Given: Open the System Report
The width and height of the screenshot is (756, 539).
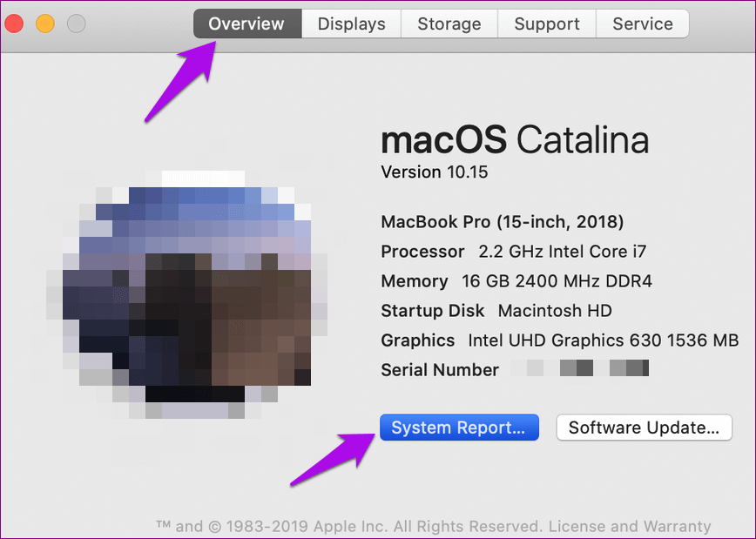Looking at the screenshot, I should click(459, 428).
